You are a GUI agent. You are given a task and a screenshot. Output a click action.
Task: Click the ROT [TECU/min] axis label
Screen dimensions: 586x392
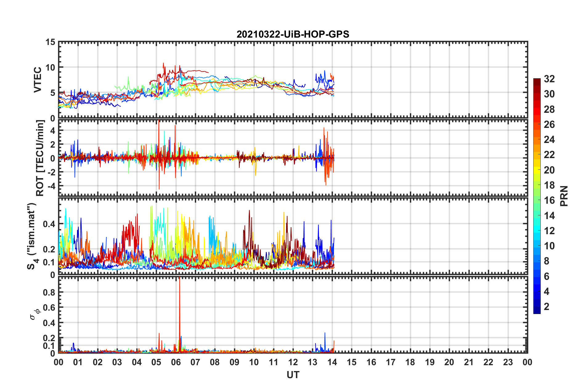40,158
